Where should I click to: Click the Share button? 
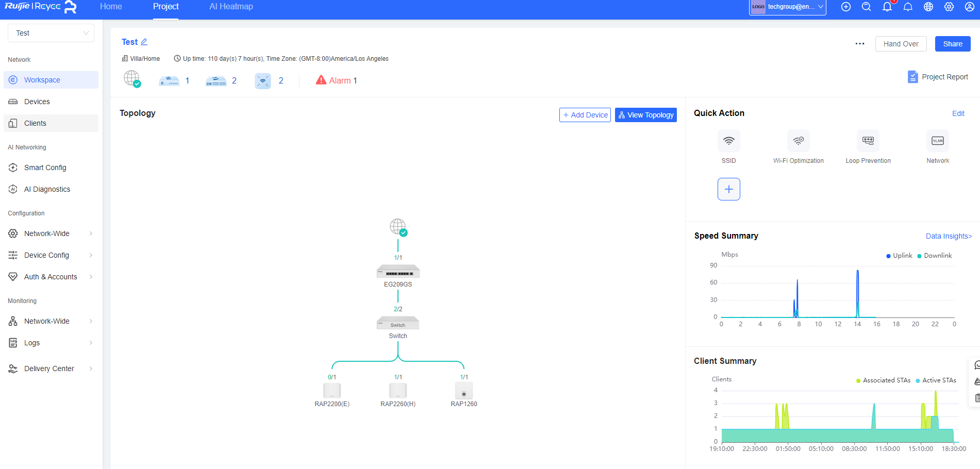952,43
